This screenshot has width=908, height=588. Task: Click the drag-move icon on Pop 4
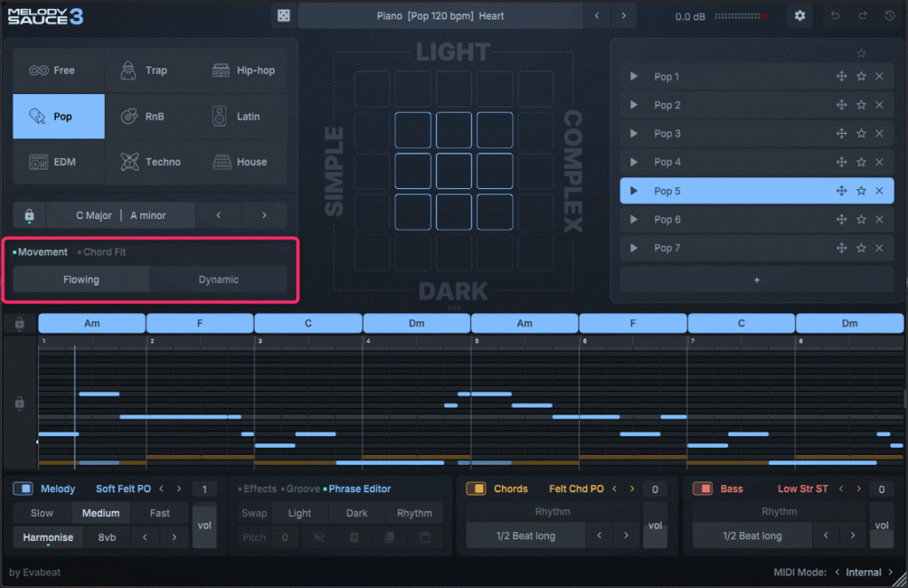[841, 162]
